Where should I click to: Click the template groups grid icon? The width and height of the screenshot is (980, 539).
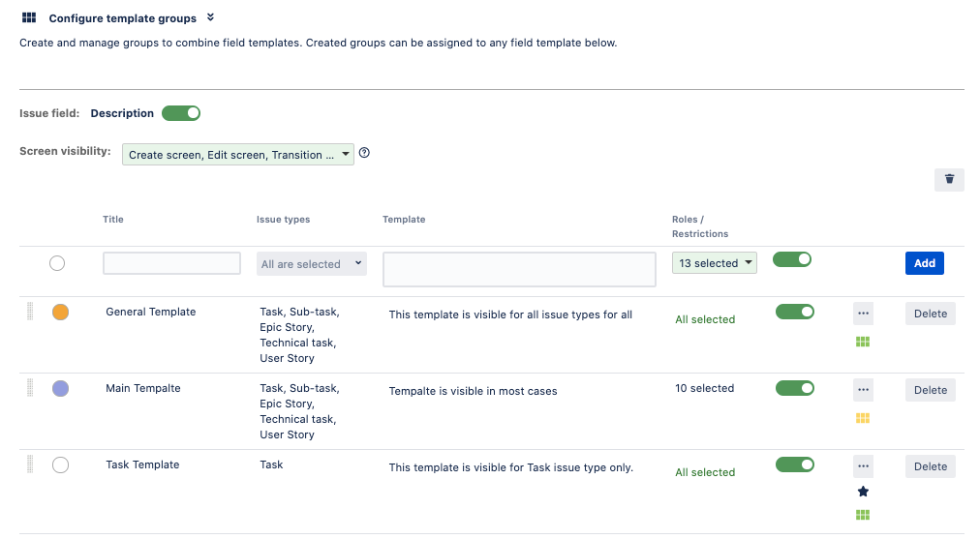coord(29,17)
